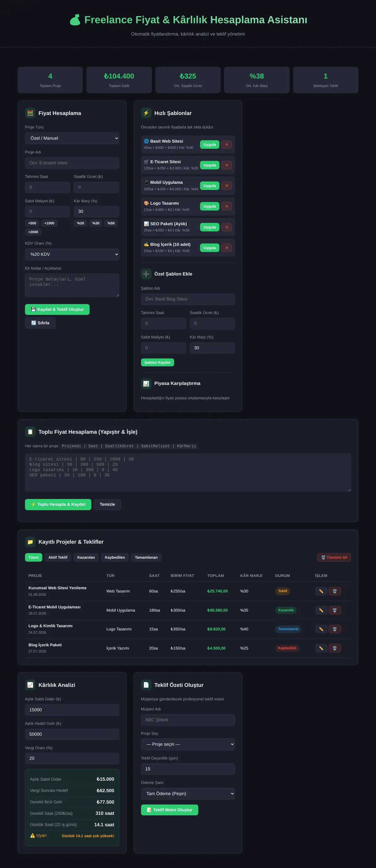Set profit margin to %50

pos(111,223)
